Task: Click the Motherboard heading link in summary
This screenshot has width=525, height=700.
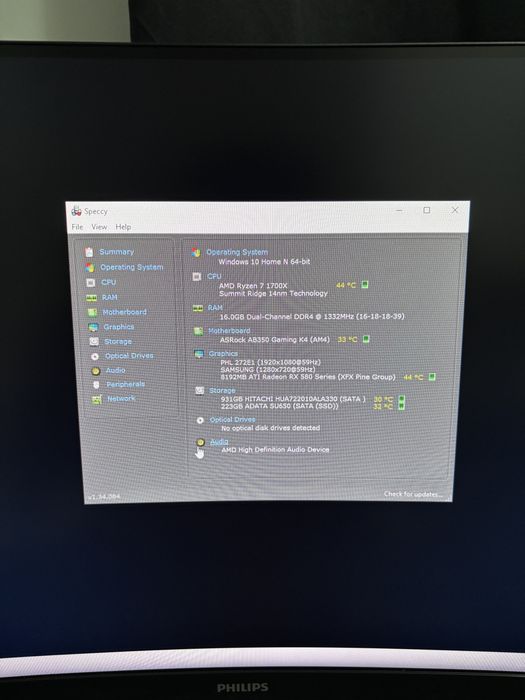Action: pyautogui.click(x=229, y=331)
